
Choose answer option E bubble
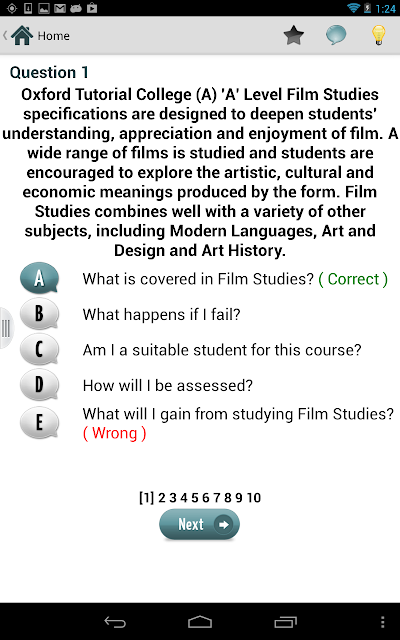pyautogui.click(x=39, y=423)
